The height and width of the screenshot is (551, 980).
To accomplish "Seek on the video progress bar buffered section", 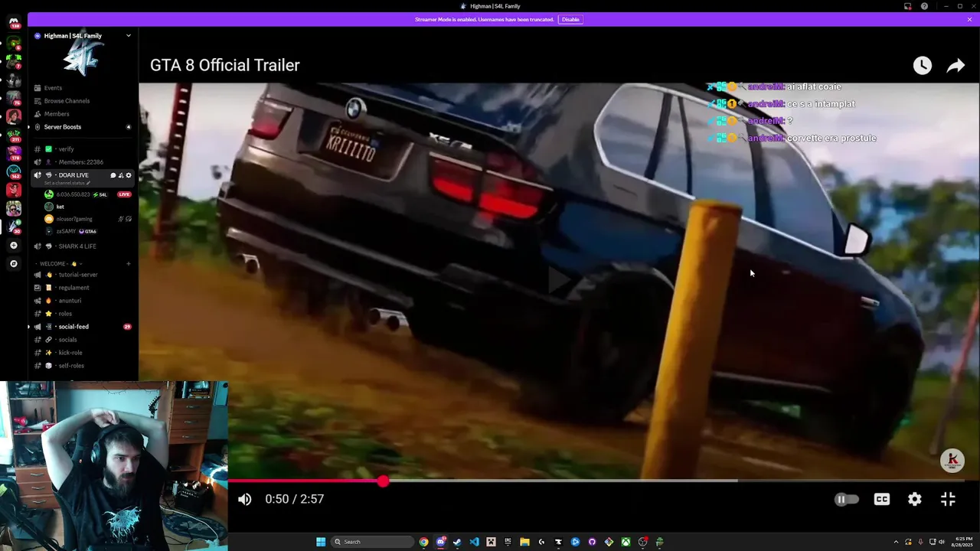I will click(560, 481).
